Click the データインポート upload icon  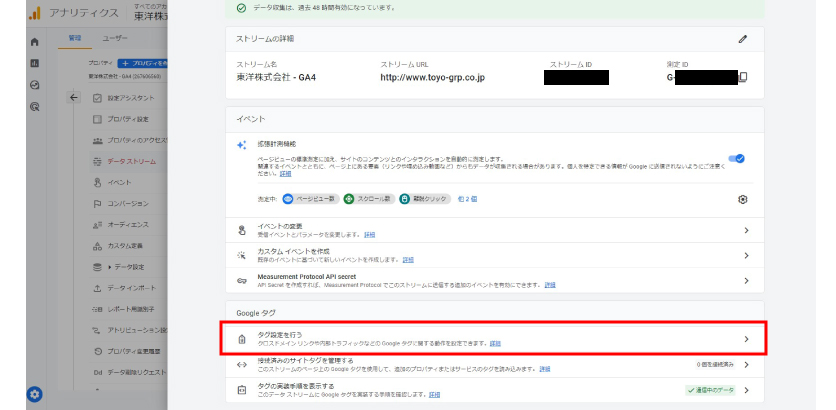pos(97,288)
